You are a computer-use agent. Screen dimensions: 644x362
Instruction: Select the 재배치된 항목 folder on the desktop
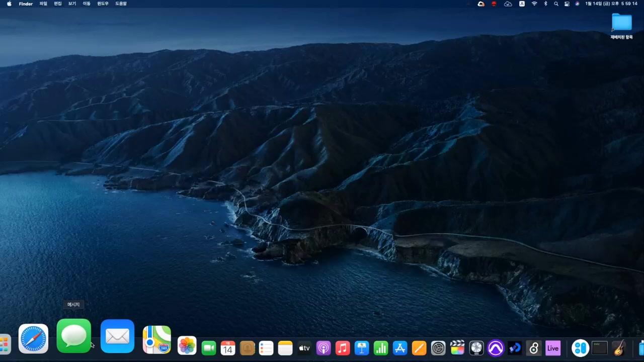tap(621, 23)
